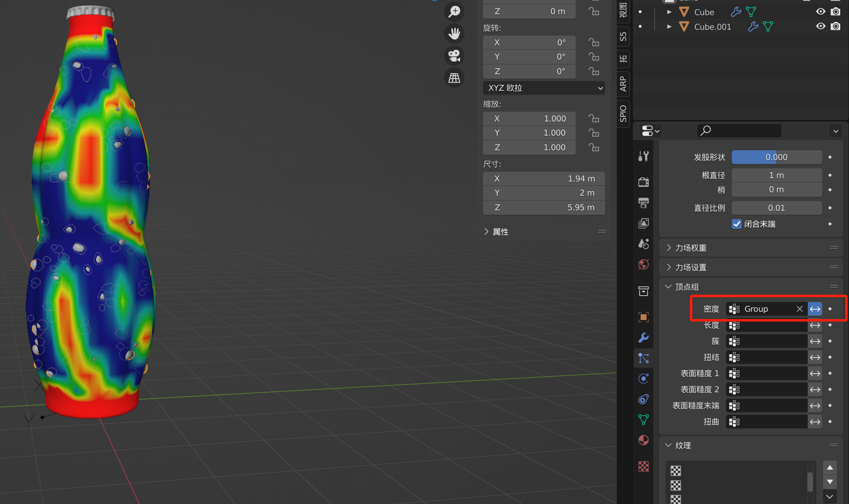Click the mesh data icon on Cube.001 row

768,26
